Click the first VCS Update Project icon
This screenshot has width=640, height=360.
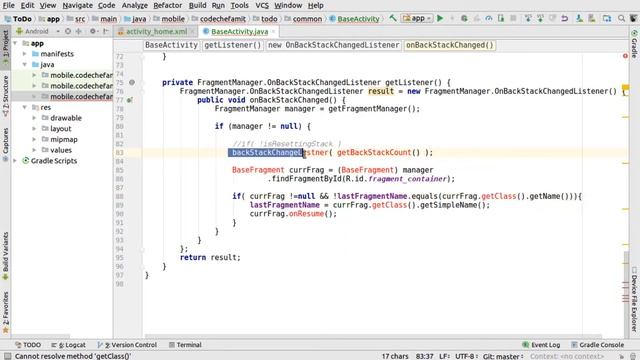click(x=528, y=18)
